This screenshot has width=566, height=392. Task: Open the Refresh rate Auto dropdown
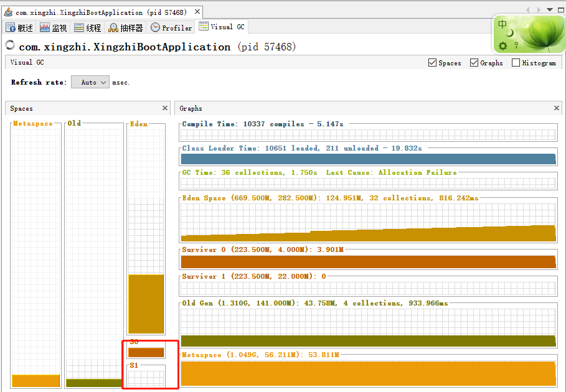click(x=90, y=82)
